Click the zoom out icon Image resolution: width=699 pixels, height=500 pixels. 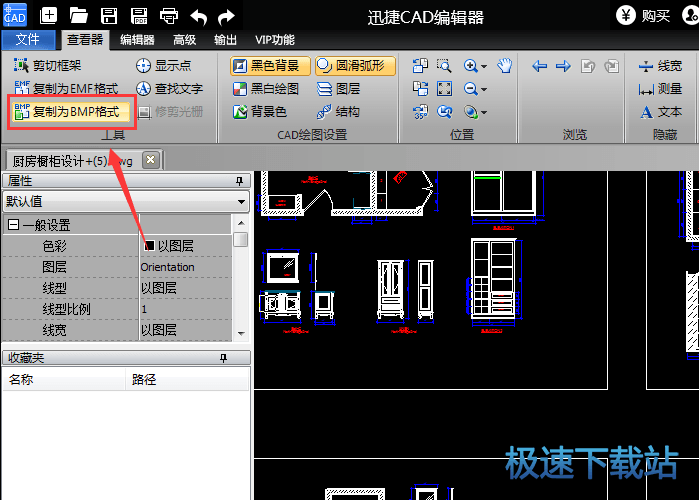471,88
